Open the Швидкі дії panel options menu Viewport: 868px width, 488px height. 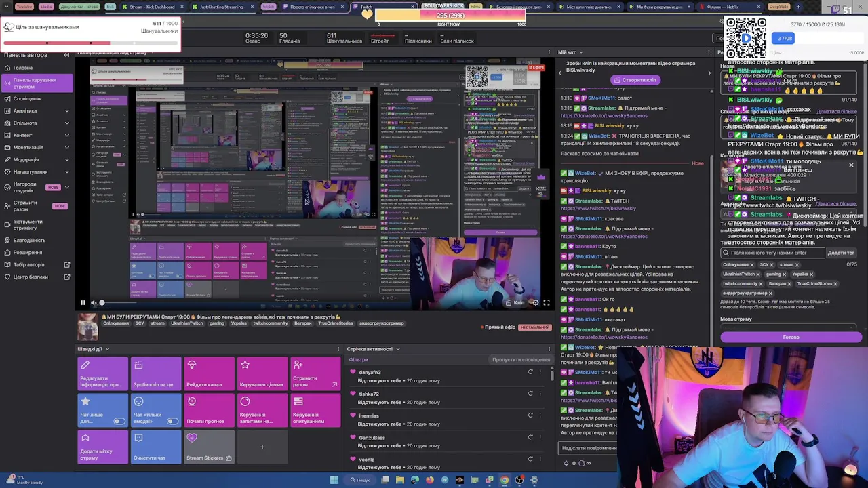(x=338, y=349)
